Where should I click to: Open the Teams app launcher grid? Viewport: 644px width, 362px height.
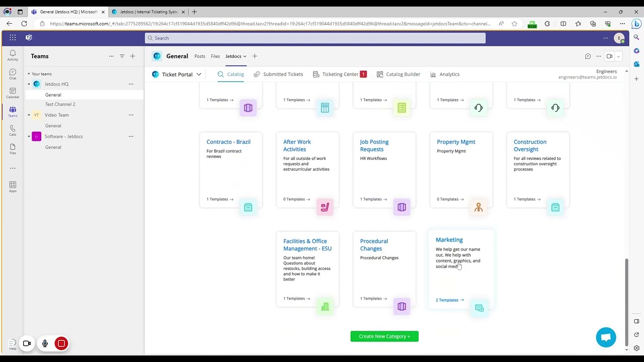tap(13, 38)
